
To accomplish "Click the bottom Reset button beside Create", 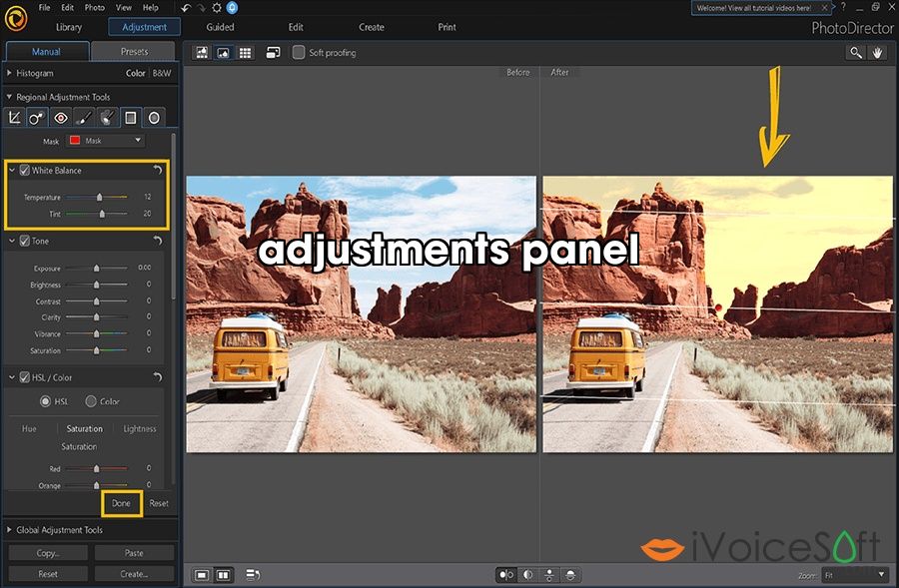I will pyautogui.click(x=48, y=574).
